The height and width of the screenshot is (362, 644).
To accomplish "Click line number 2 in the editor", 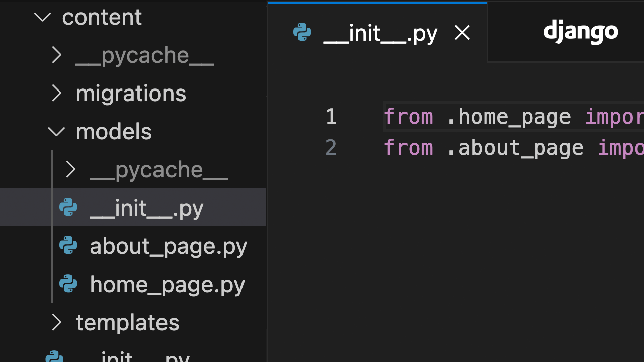I will pyautogui.click(x=331, y=147).
